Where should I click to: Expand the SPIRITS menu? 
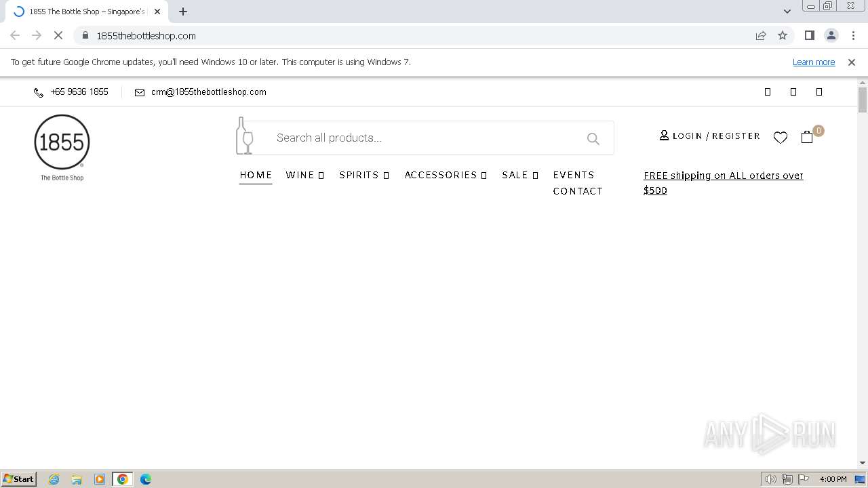364,175
